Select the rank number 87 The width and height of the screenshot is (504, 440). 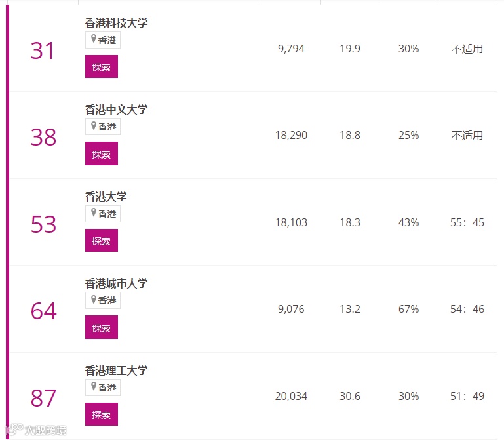tap(43, 398)
